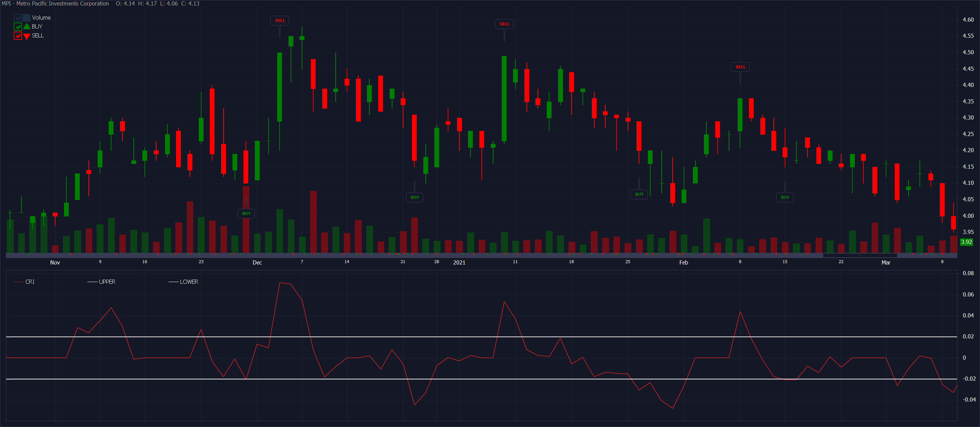980x427 pixels.
Task: Uncheck the green BUY signals checkbox
Action: [x=18, y=27]
